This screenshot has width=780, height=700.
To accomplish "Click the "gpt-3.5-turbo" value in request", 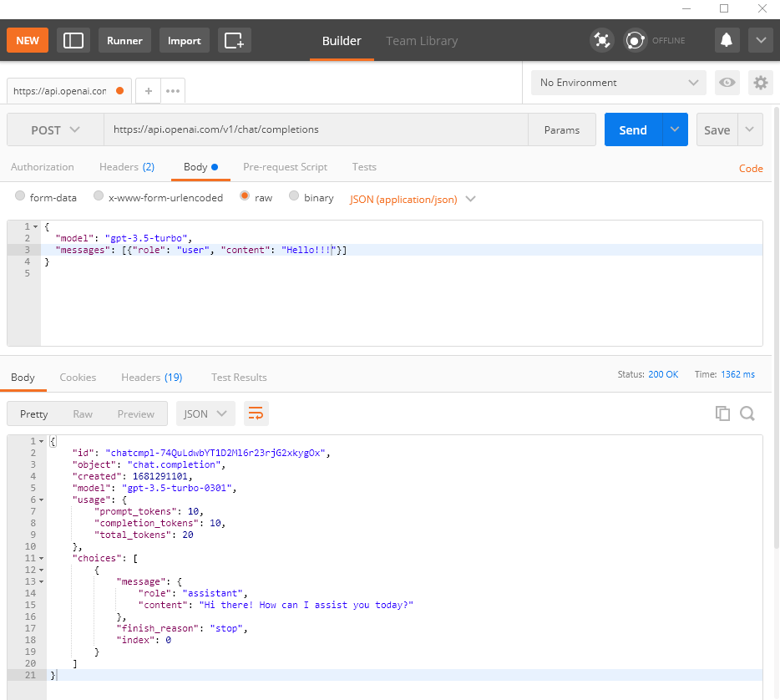I will pyautogui.click(x=146, y=238).
